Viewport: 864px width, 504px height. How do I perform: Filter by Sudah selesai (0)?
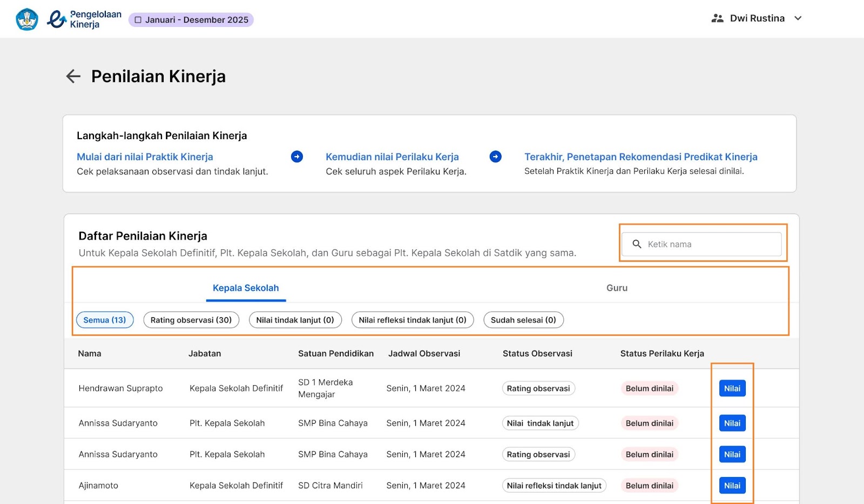(x=523, y=320)
